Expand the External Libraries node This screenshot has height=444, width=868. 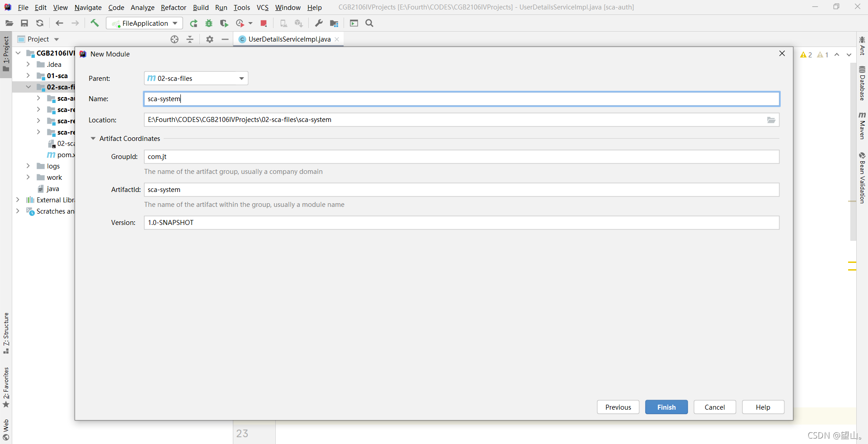(x=18, y=200)
